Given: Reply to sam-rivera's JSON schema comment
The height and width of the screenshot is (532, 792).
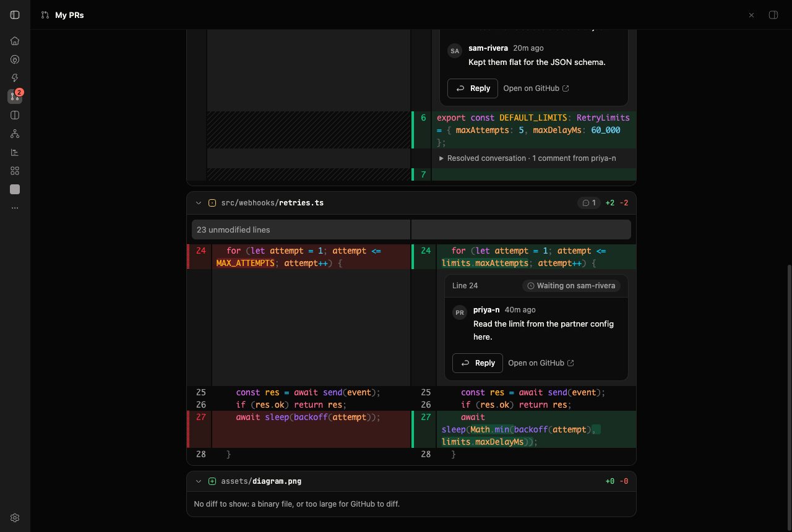Looking at the screenshot, I should point(473,88).
